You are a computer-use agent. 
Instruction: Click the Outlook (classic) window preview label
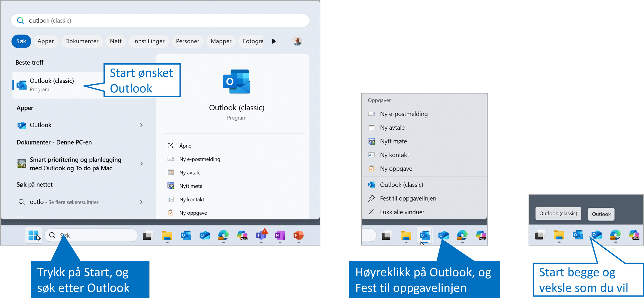558,214
